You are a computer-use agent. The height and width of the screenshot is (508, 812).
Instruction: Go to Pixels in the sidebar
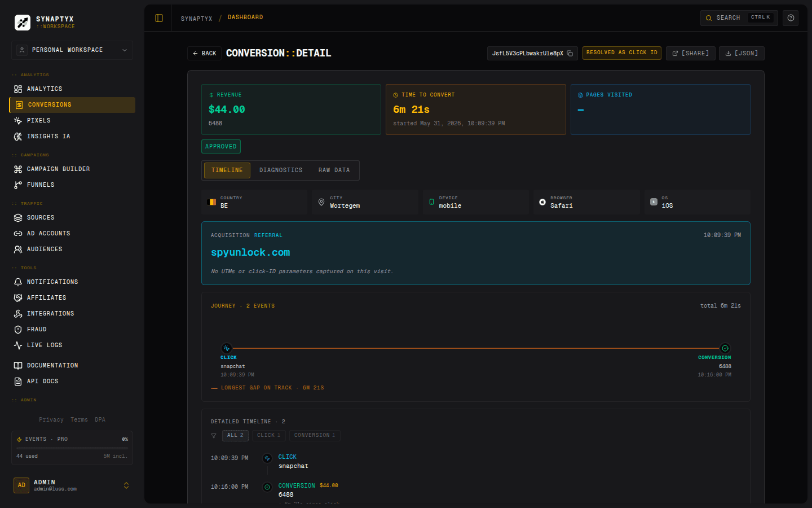coord(72,121)
